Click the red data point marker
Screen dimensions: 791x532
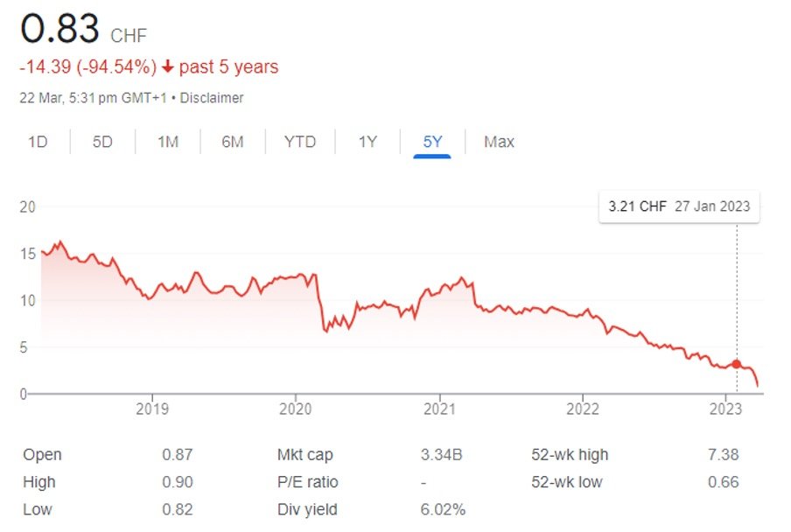737,364
